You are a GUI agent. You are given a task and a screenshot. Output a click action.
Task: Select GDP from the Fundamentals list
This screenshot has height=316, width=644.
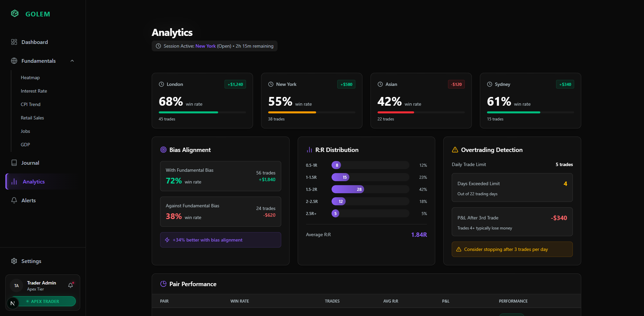click(25, 145)
